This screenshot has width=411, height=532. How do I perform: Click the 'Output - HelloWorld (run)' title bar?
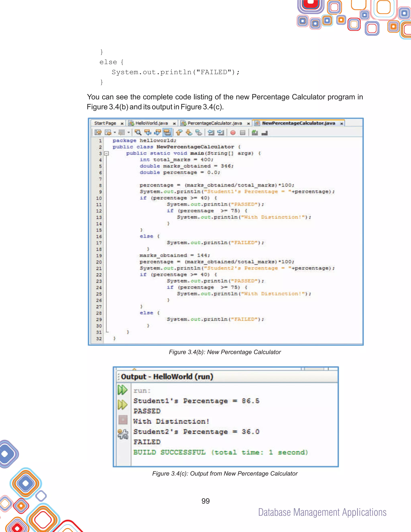click(x=227, y=377)
